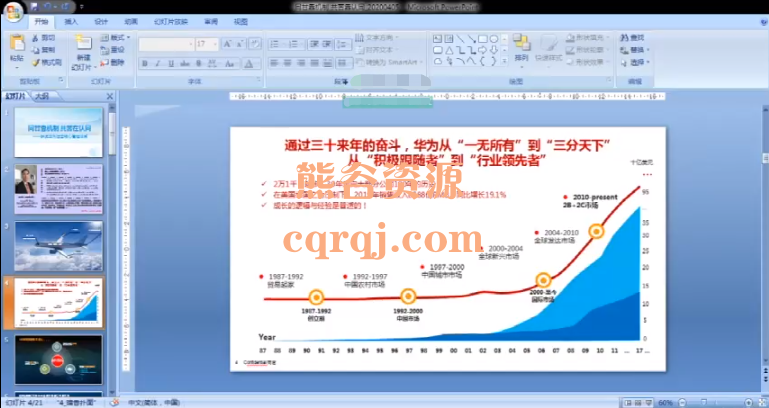Viewport: 769px width, 408px height.
Task: Copy selection with 复制
Action: 44,50
